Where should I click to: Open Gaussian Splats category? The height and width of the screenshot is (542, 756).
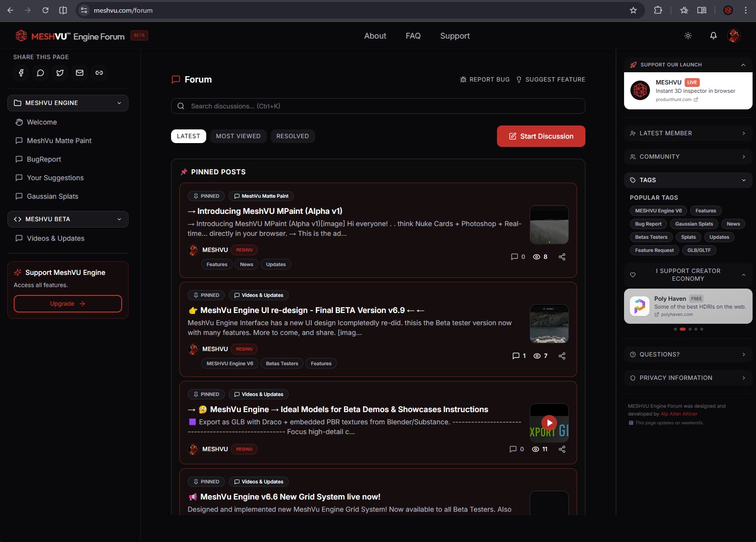68,196
